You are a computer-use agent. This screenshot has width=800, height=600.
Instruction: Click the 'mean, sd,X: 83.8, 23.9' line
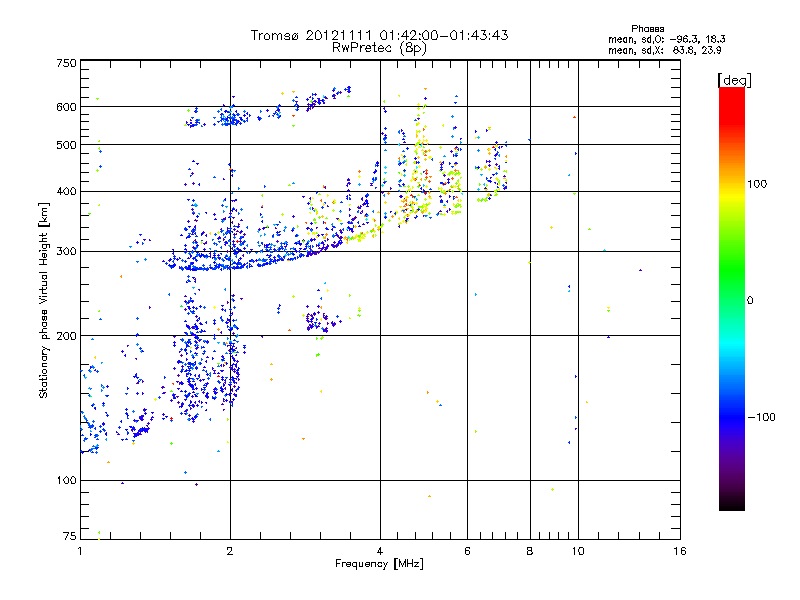click(664, 50)
